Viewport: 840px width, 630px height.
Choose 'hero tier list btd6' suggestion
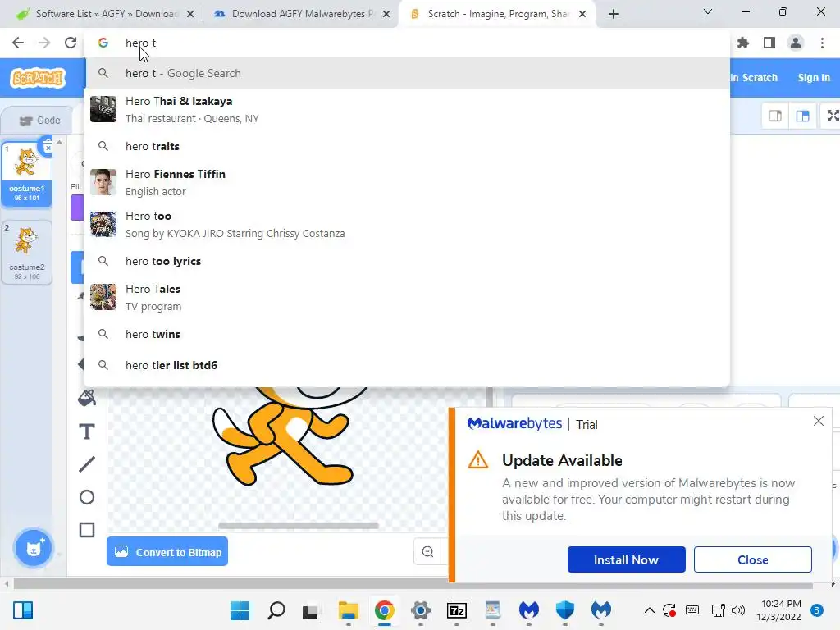coord(407,365)
